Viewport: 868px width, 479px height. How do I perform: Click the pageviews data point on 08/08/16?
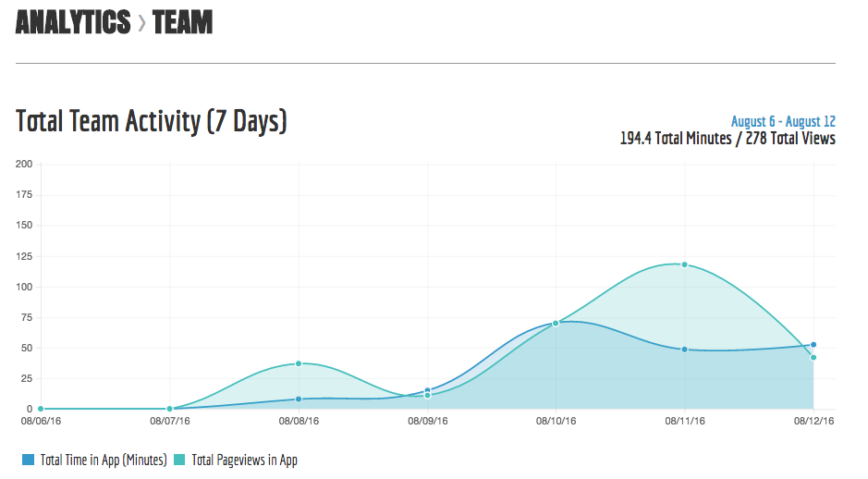(299, 363)
